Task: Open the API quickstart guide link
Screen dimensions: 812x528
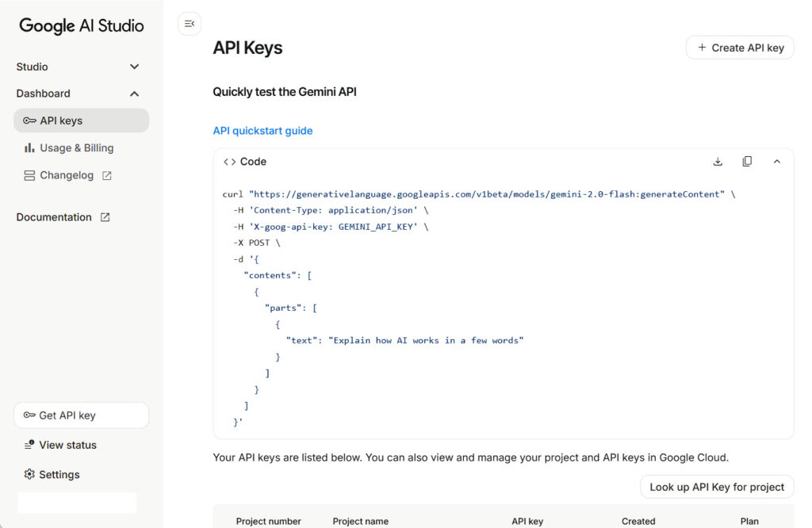Action: coord(262,131)
